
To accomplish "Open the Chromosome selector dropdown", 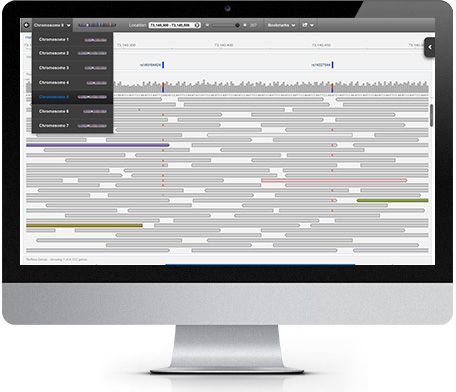I will (52, 25).
